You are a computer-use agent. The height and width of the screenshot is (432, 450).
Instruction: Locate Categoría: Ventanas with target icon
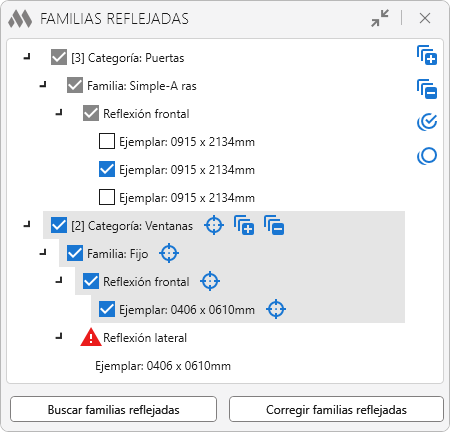tap(214, 226)
